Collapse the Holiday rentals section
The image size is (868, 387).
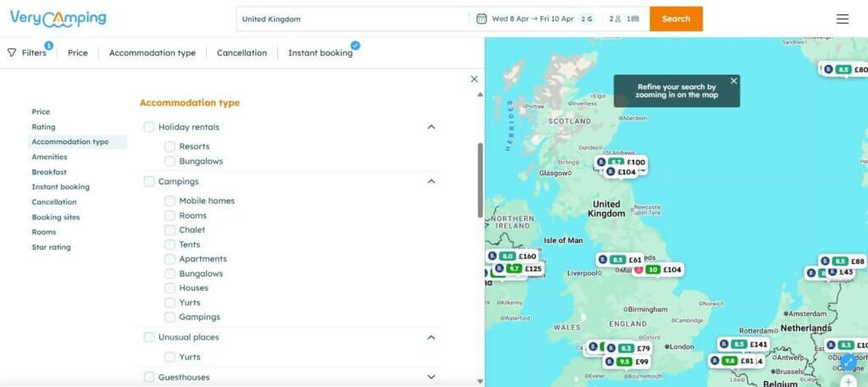click(431, 127)
